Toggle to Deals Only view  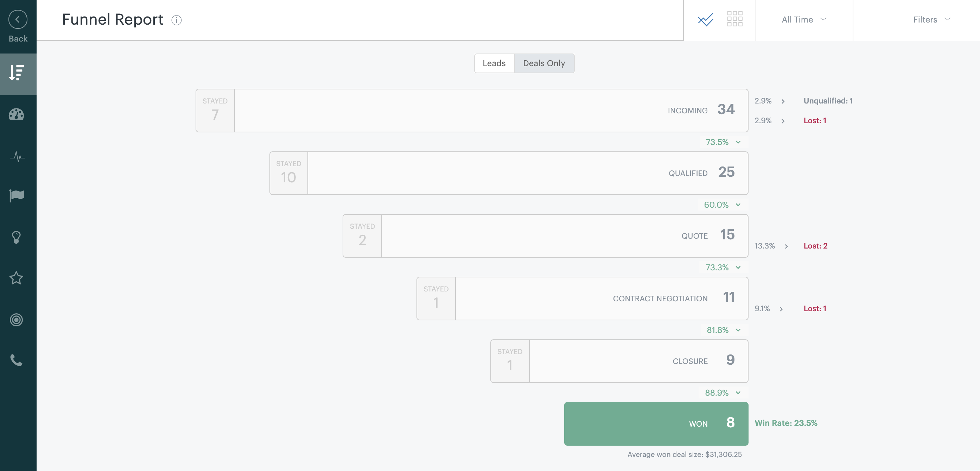tap(544, 63)
